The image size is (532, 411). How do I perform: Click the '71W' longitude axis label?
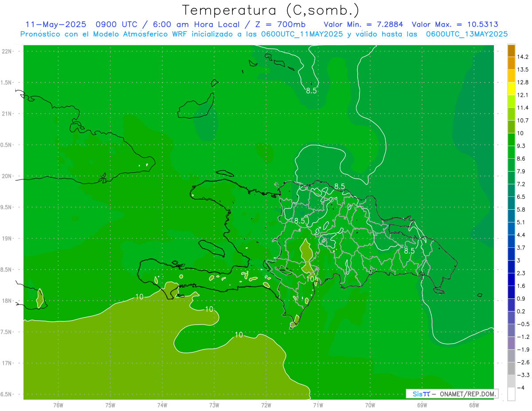click(x=318, y=405)
